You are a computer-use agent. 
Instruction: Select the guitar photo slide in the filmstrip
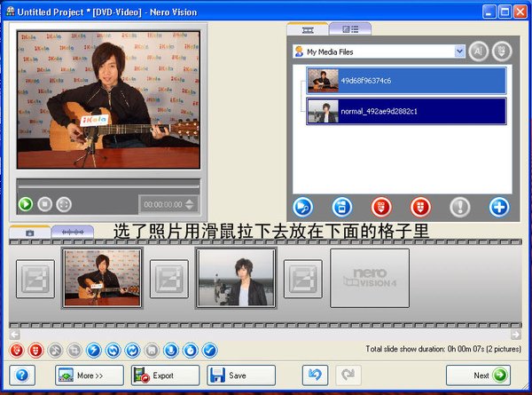(102, 278)
